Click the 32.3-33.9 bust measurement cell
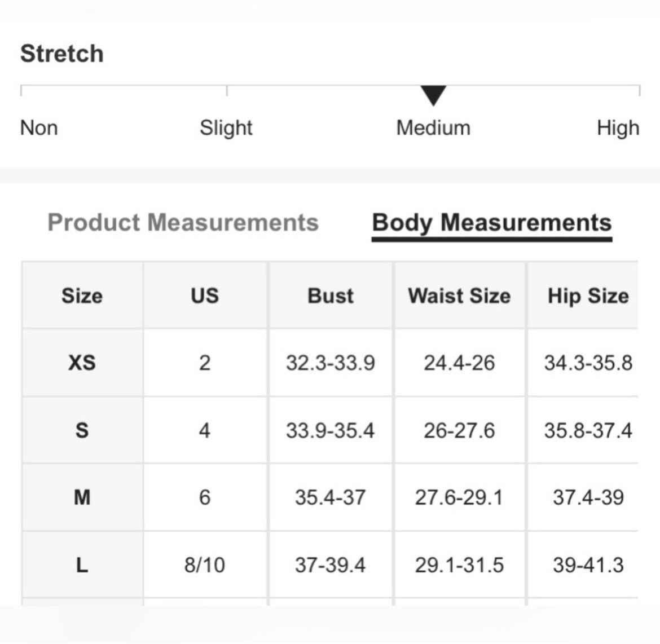This screenshot has height=644, width=660. pos(331,363)
